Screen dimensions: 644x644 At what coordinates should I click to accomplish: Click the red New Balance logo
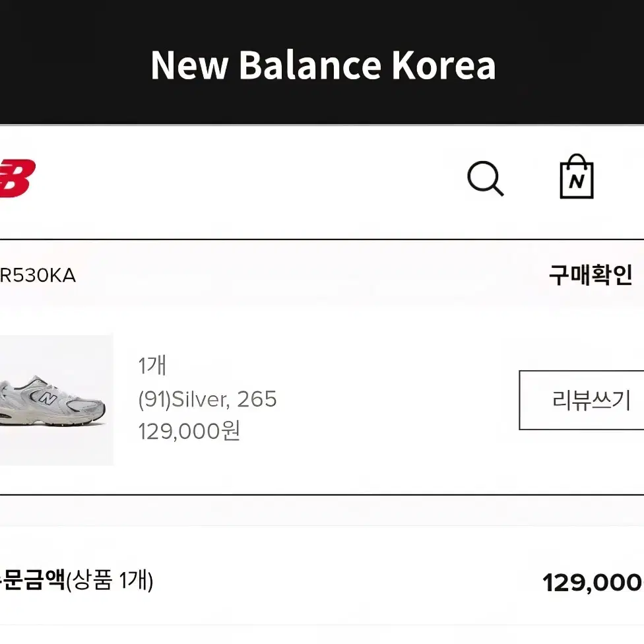coord(16,178)
